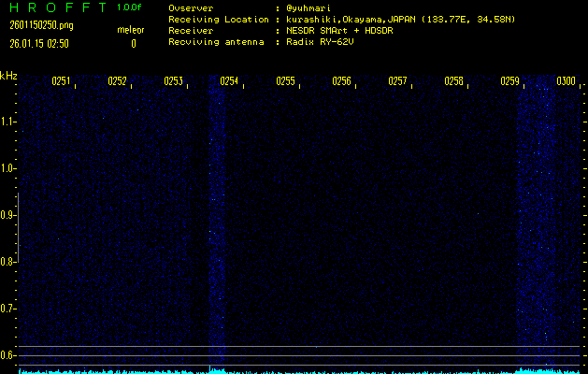The image size is (588, 374).
Task: Click the 1.1 kHz axis label
Action: click(7, 122)
